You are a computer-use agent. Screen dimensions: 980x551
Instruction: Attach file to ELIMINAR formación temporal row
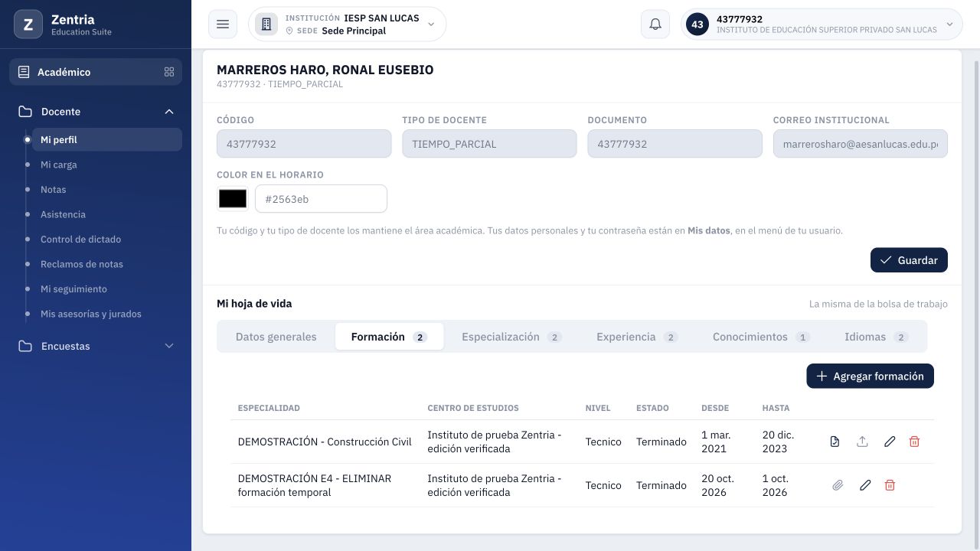838,485
